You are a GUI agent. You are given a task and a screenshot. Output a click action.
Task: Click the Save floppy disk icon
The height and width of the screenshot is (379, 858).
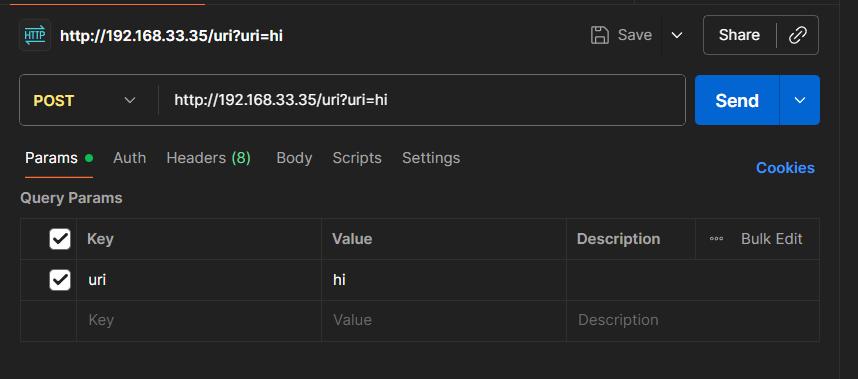click(x=600, y=35)
